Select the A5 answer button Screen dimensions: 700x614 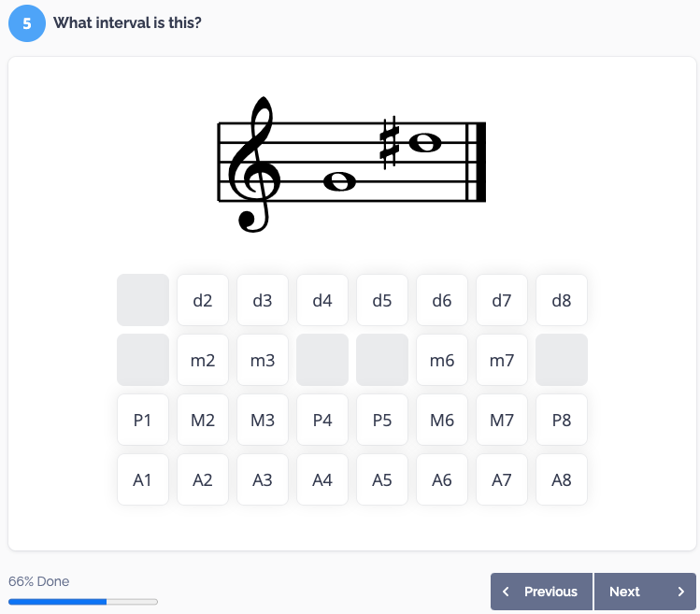pos(382,479)
